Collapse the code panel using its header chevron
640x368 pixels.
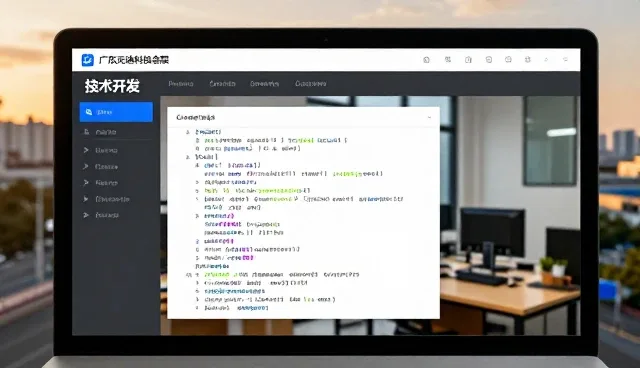429,117
